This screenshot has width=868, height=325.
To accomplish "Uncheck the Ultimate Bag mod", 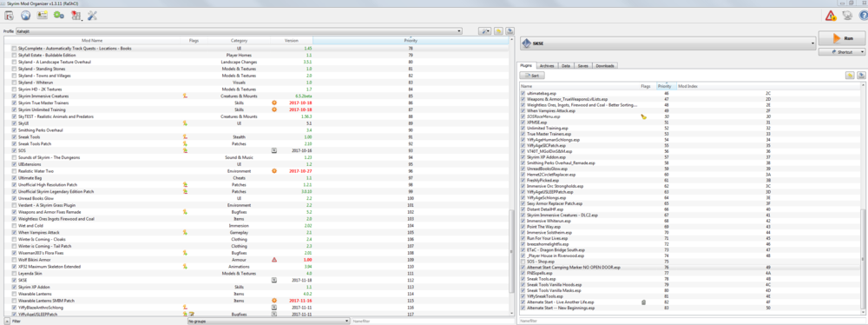I will point(15,178).
